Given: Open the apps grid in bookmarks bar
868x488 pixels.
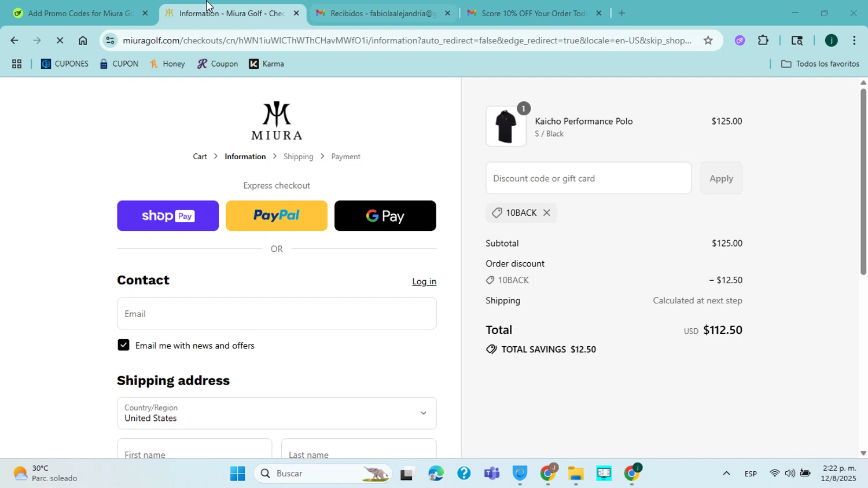Looking at the screenshot, I should [x=17, y=64].
